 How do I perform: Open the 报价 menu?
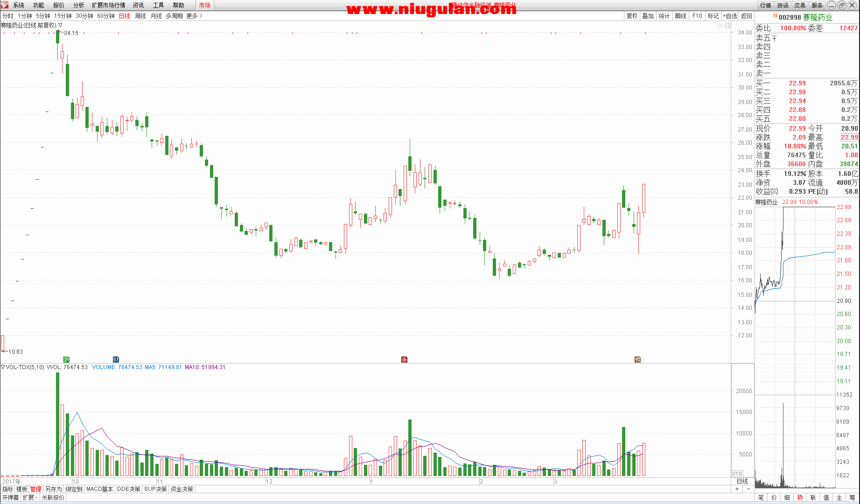coord(59,5)
